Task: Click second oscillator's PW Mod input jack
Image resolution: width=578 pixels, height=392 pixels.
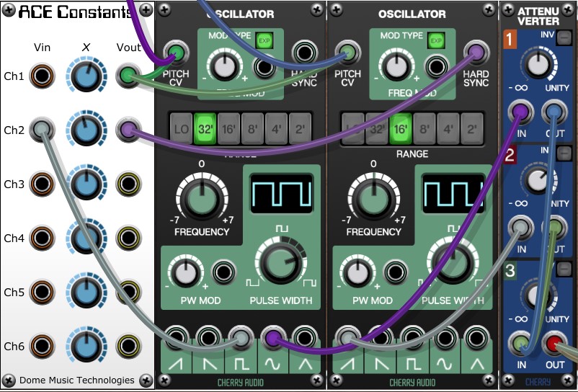Action: tap(396, 272)
